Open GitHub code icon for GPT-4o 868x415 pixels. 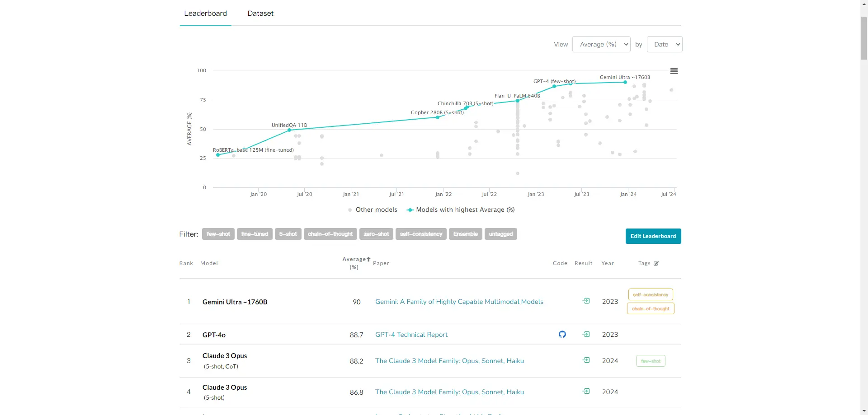pyautogui.click(x=562, y=335)
